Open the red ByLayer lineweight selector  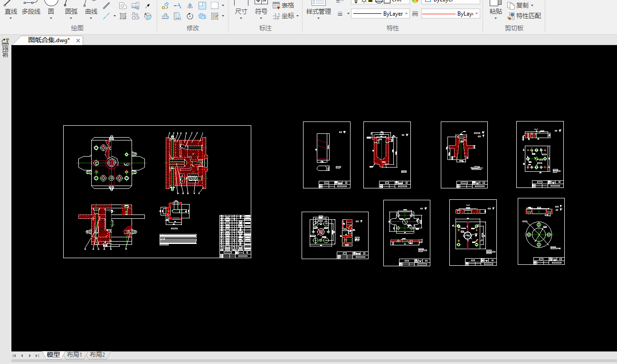click(450, 14)
